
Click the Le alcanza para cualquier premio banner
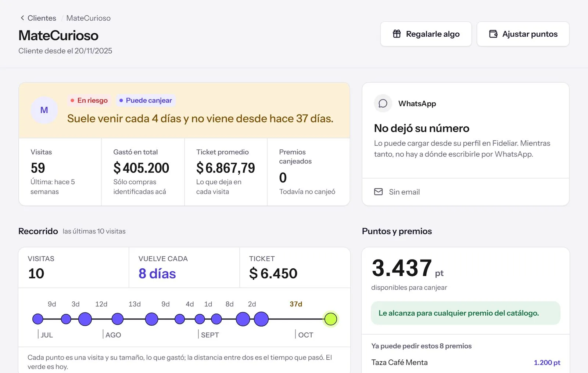pyautogui.click(x=466, y=313)
